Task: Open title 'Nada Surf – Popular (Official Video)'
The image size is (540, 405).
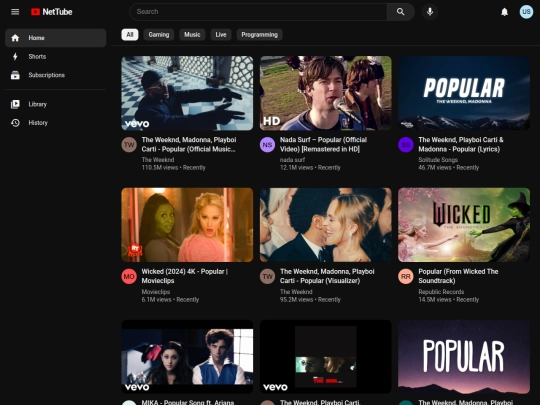Action: coord(323,144)
